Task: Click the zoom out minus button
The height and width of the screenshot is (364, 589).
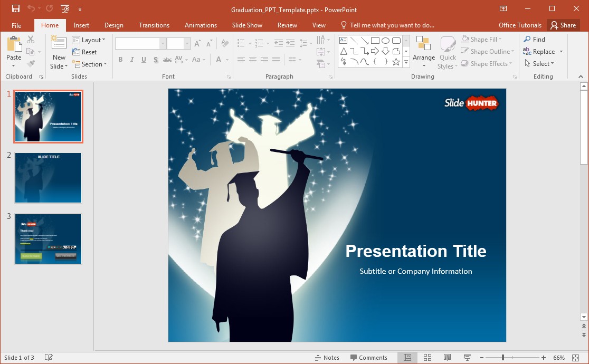Action: (481, 358)
